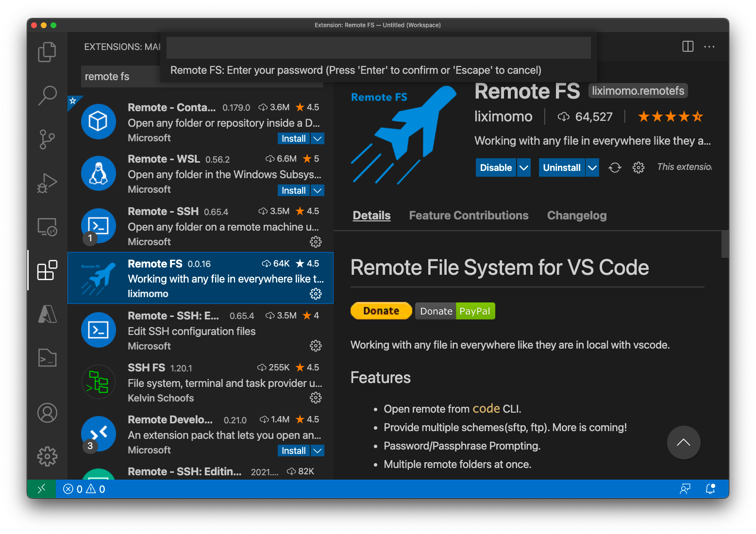Click the notifications bell in the status bar
This screenshot has width=756, height=534.
[x=710, y=489]
